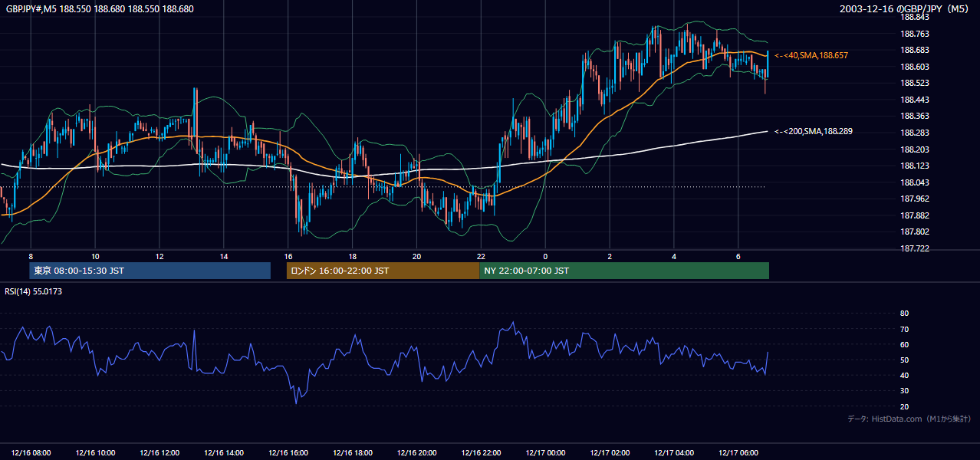Click price axis value 188.763
Image resolution: width=980 pixels, height=460 pixels.
914,34
